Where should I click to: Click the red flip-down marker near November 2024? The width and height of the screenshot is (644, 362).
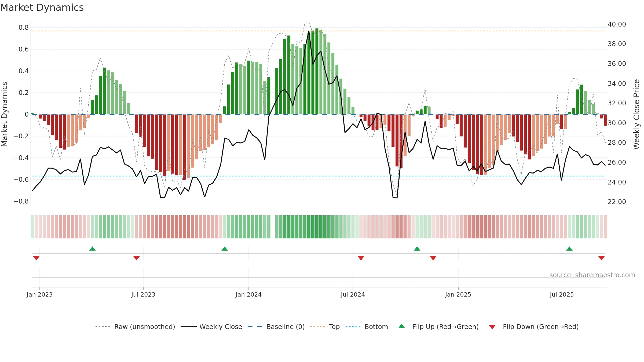tap(433, 258)
